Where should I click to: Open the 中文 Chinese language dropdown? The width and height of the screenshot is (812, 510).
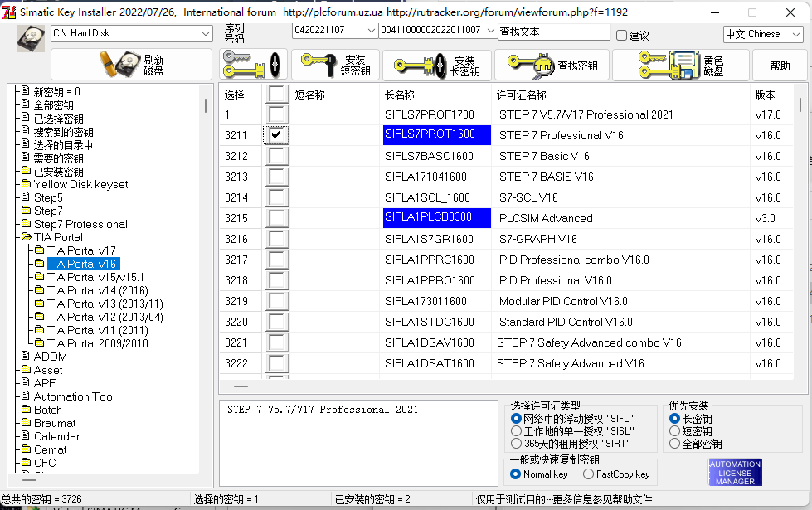796,35
